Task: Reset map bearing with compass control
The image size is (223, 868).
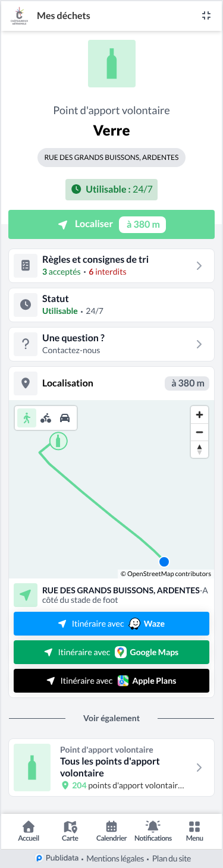Action: [199, 449]
